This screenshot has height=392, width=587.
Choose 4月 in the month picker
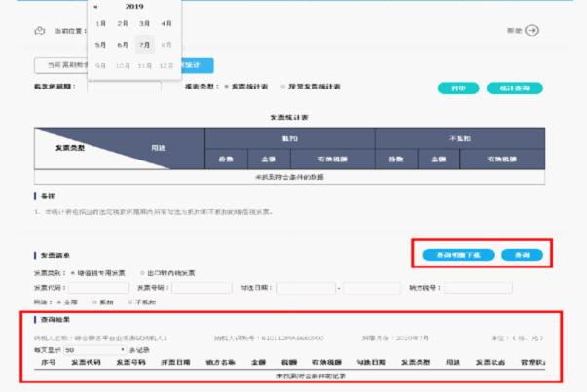click(x=166, y=23)
